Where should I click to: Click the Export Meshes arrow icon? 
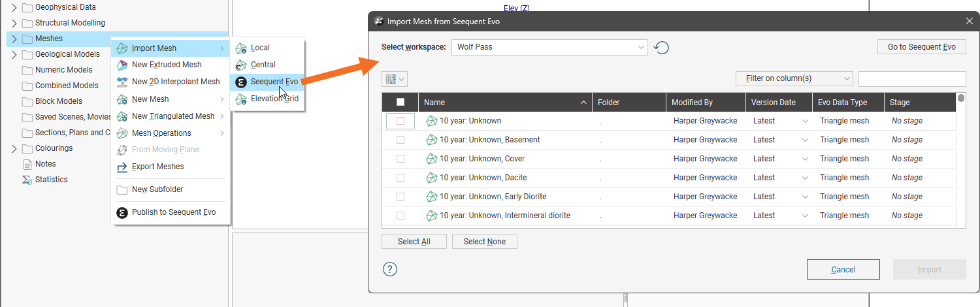point(122,167)
